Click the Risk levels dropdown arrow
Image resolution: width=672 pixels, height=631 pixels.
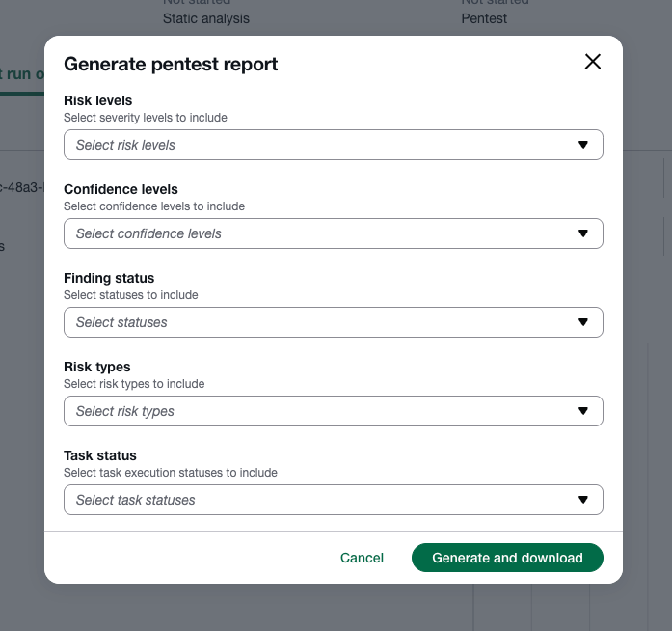(582, 145)
